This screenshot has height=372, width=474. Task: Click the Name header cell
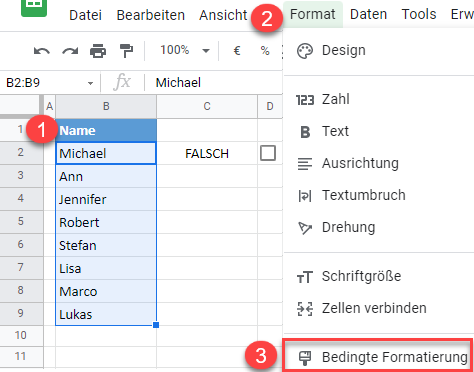coord(106,130)
